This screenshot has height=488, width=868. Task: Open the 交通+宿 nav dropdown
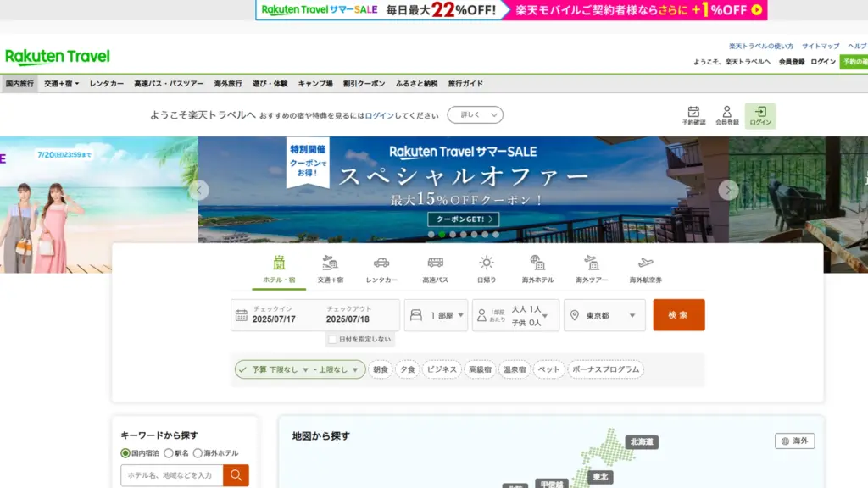pos(61,84)
